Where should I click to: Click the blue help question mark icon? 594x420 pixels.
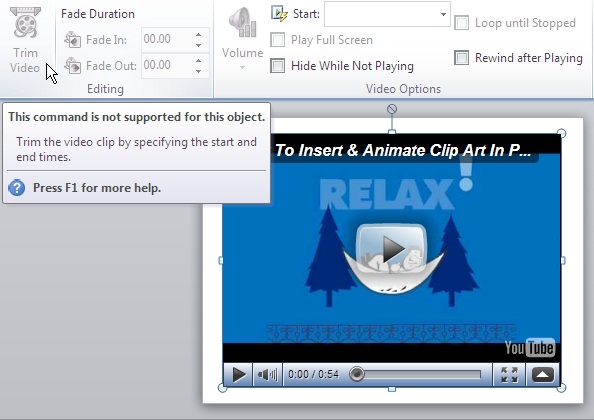pos(17,187)
